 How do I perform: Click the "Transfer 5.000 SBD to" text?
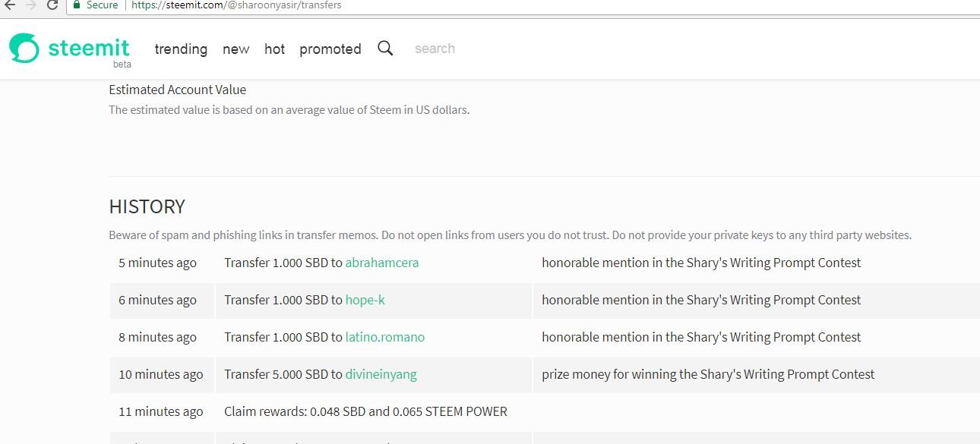pyautogui.click(x=283, y=374)
